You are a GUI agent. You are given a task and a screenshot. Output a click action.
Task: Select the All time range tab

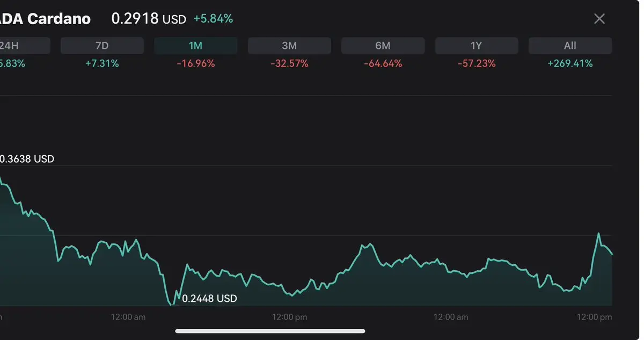(x=570, y=46)
